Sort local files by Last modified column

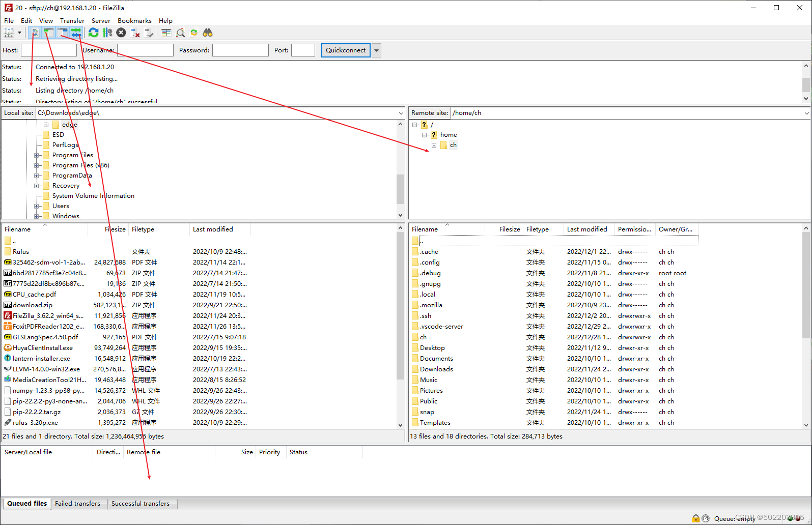click(220, 229)
